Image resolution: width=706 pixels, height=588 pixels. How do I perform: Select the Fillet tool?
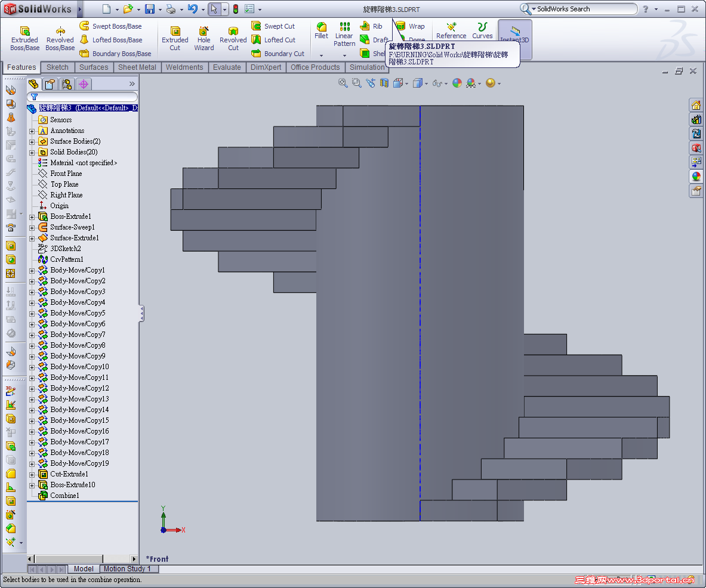tap(321, 30)
